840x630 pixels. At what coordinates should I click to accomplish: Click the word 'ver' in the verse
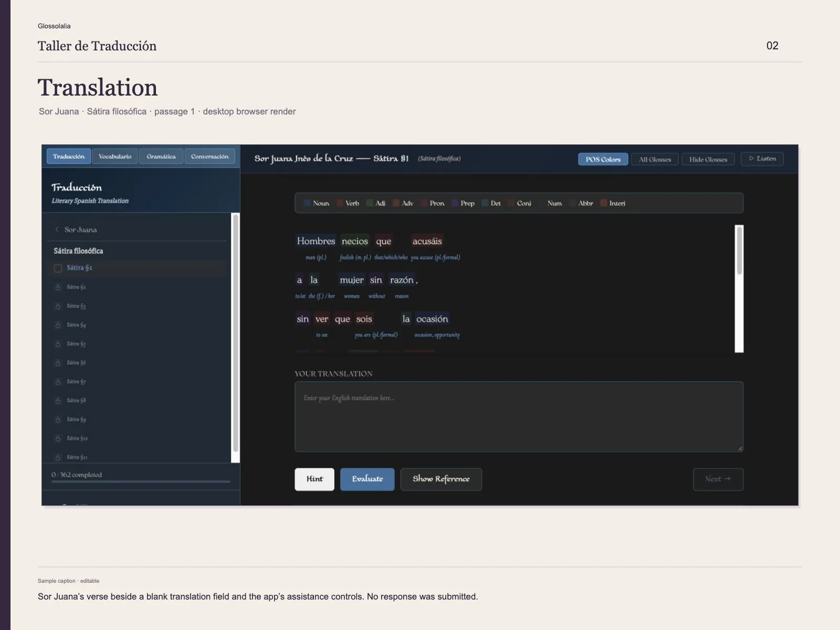click(322, 319)
